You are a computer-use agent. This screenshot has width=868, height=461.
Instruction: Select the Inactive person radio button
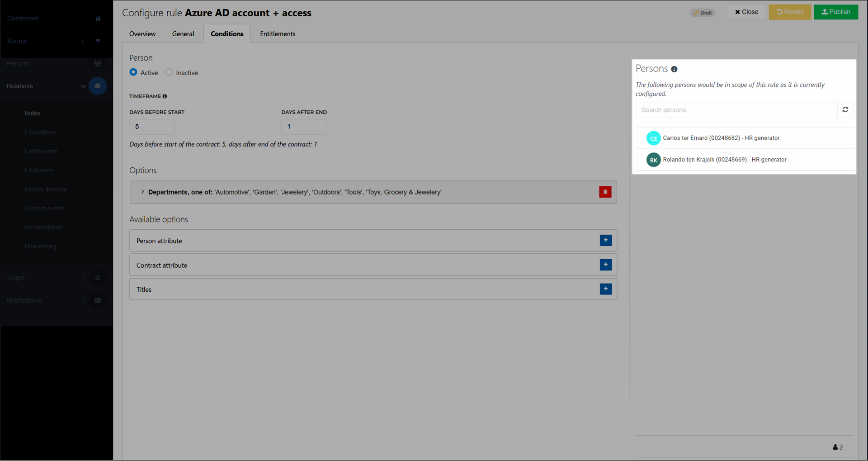coord(169,72)
